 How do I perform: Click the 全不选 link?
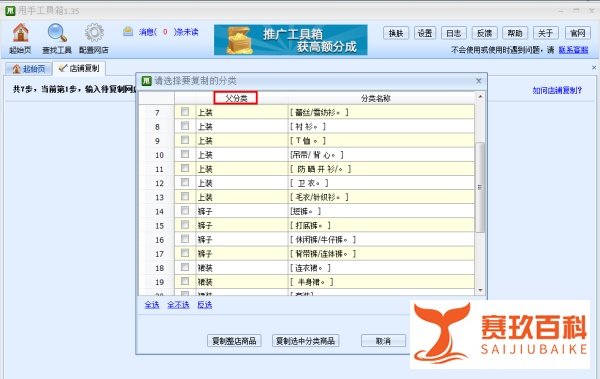tap(178, 305)
